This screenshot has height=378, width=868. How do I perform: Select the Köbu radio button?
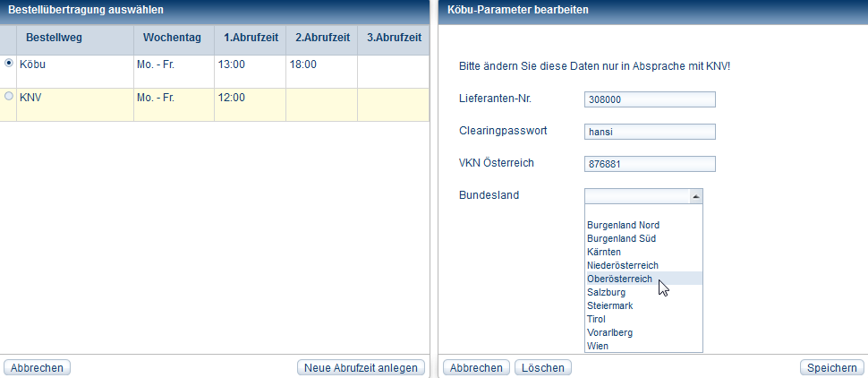coord(9,63)
